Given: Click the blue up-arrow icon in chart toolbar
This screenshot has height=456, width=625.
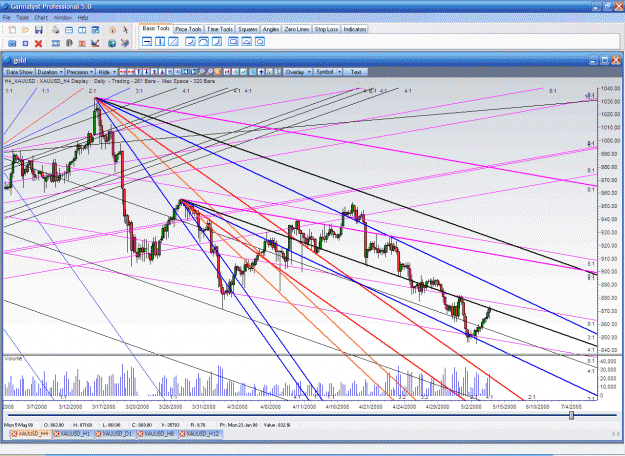Looking at the screenshot, I should pyautogui.click(x=261, y=72).
